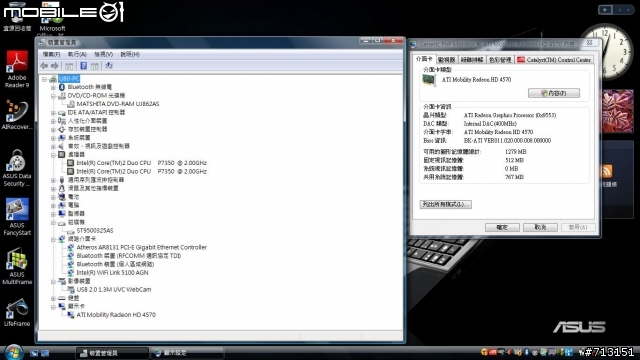Screen dimensions: 640x360
Task: Open the 檢視(V) View menu
Action: coord(103,54)
